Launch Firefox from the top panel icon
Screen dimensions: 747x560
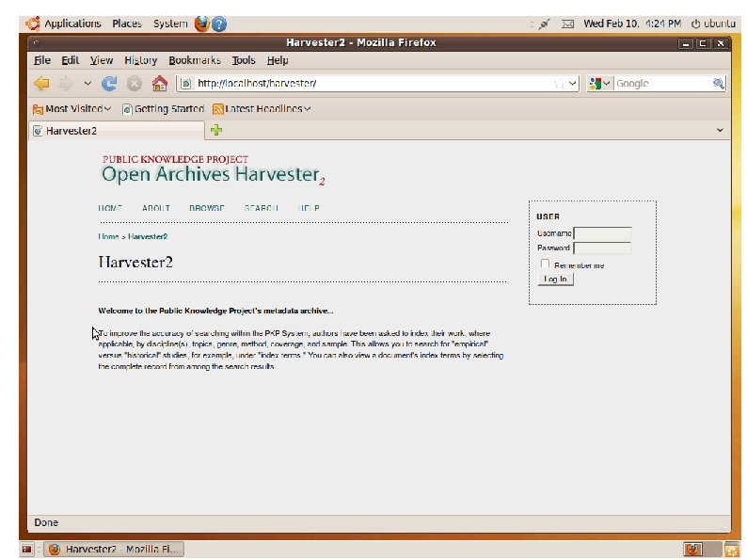click(202, 24)
